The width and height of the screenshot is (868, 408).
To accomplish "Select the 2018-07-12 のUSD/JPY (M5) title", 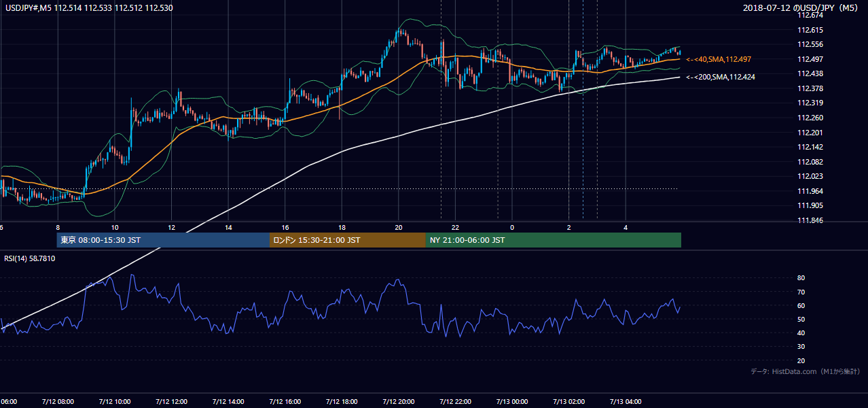I will tap(801, 8).
